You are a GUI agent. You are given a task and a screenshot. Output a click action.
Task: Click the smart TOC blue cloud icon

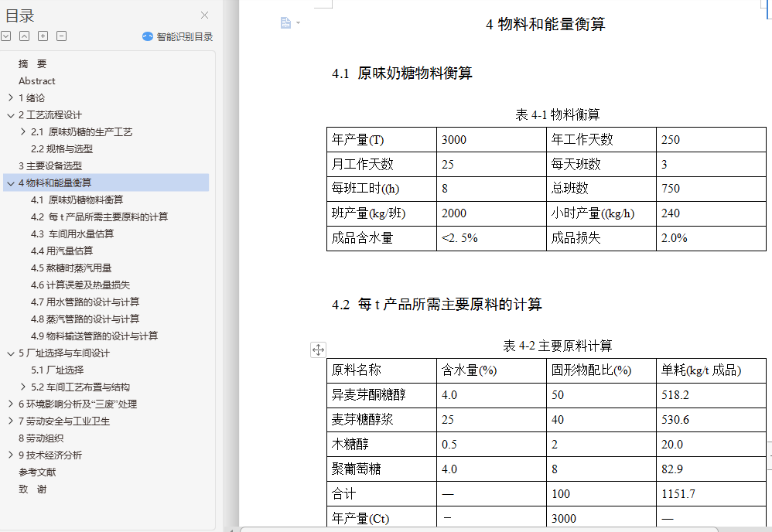point(147,36)
